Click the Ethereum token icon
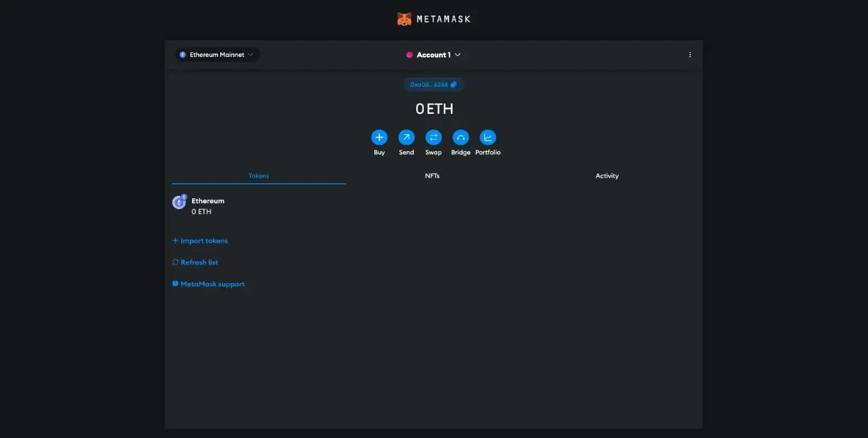This screenshot has width=868, height=438. (179, 202)
